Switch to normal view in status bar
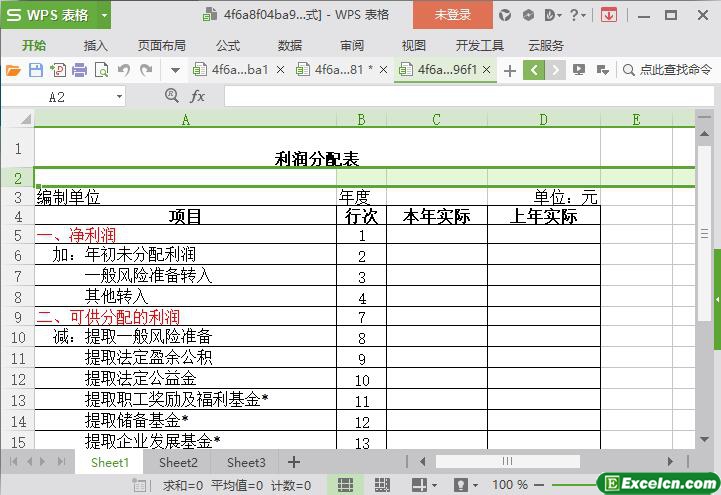 click(x=345, y=484)
